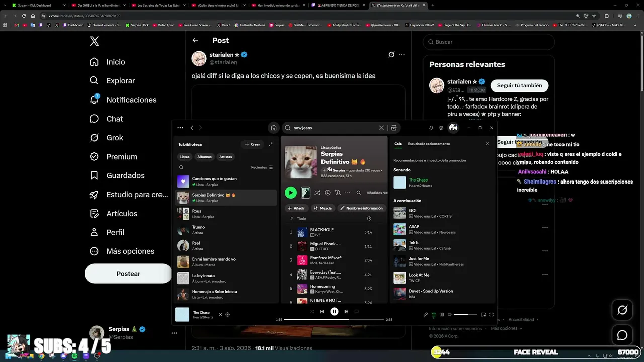The image size is (644, 362).
Task: Close the Spotify queue panel
Action: (487, 144)
